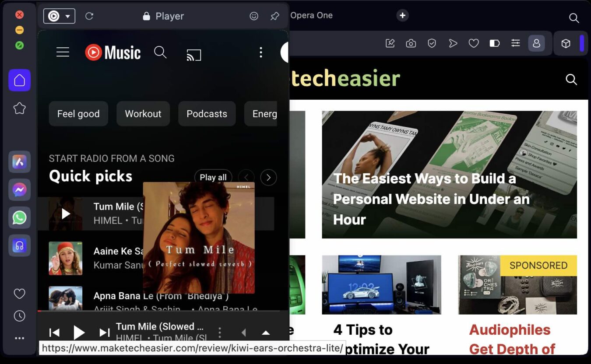Pin the Player panel open
This screenshot has width=591, height=364.
pyautogui.click(x=274, y=16)
